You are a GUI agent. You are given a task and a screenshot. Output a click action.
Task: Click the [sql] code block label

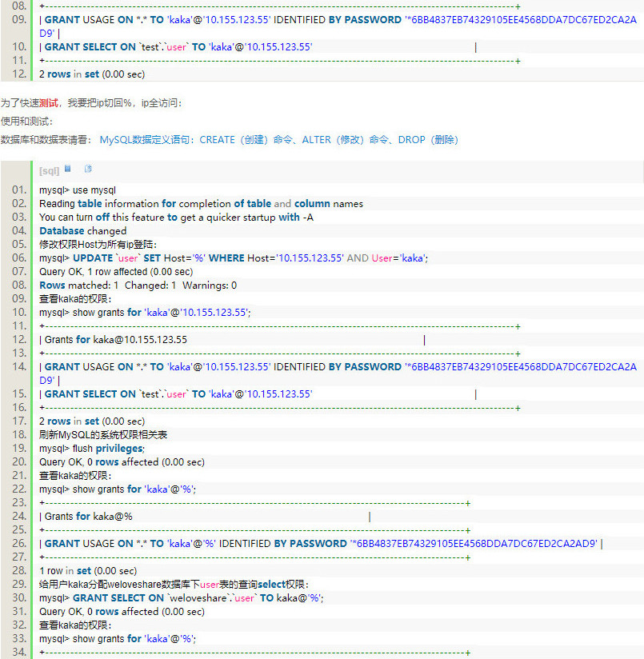coord(49,171)
